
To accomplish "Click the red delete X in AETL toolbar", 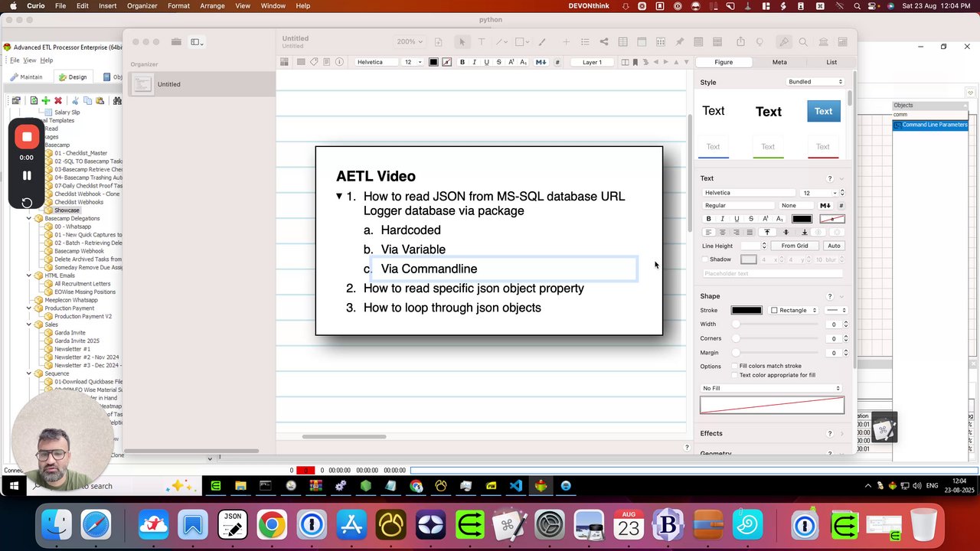I will tap(57, 100).
